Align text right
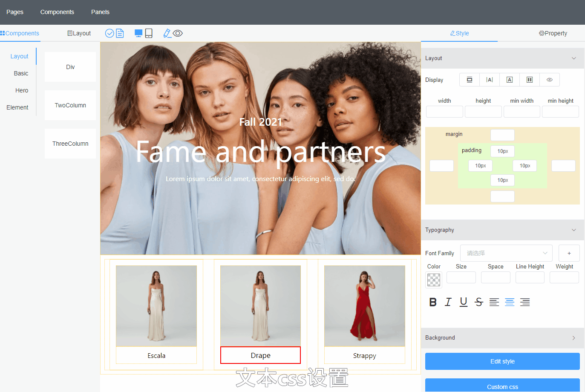 point(525,302)
